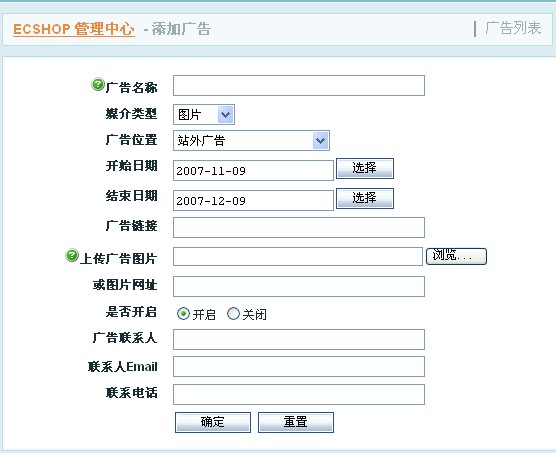Screen dimensions: 556x453
Task: Click the 重置 reset button
Action: click(296, 422)
